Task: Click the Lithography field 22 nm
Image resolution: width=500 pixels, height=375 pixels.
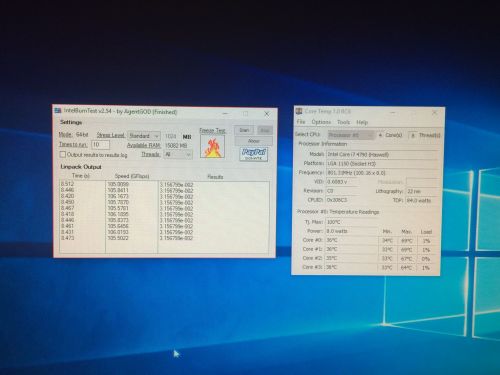Action: 422,191
